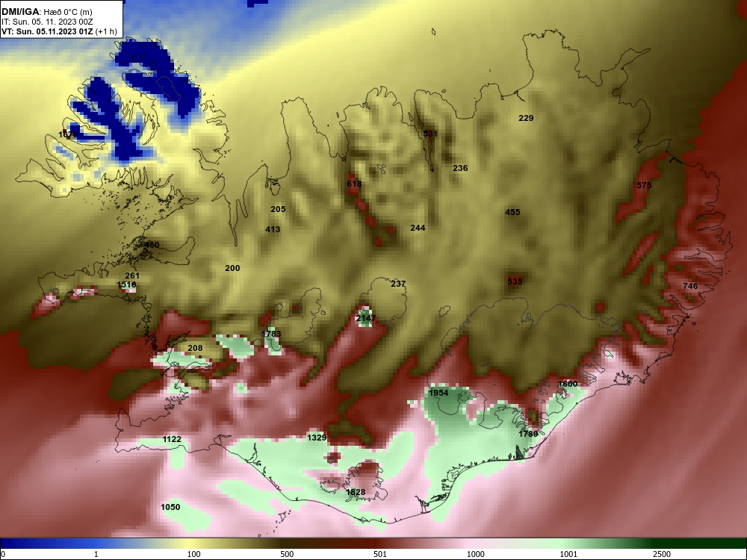The image size is (747, 560).
Task: Select the 1789 value label
Action: click(528, 434)
